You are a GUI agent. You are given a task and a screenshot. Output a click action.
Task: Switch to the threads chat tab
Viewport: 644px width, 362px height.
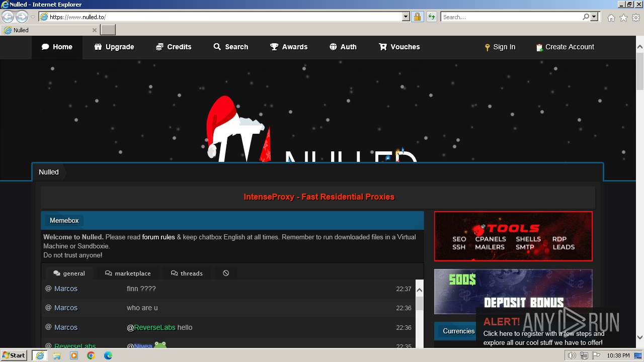[187, 273]
